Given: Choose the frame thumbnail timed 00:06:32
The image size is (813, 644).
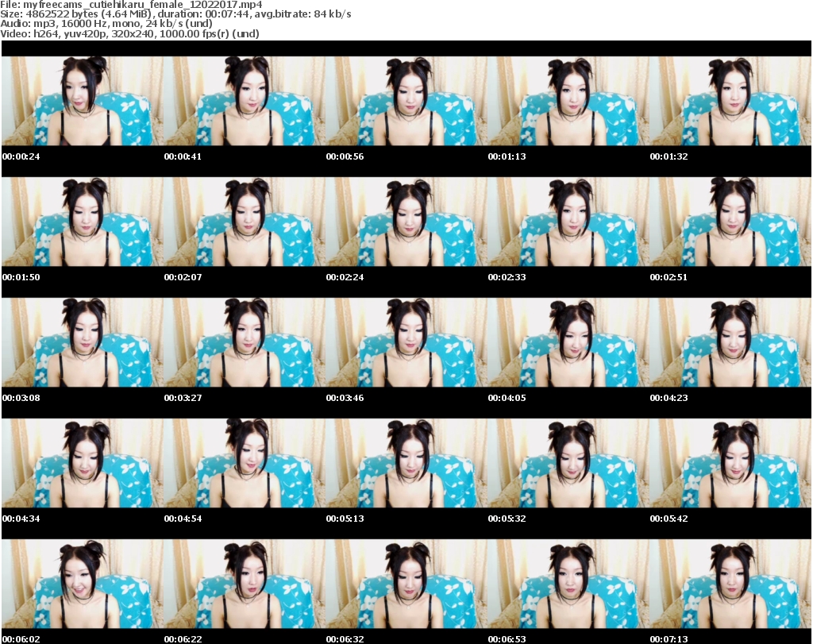Looking at the screenshot, I should [406, 584].
